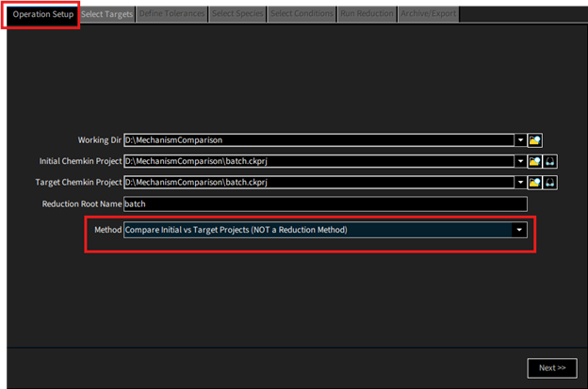Open the Method dropdown list

click(519, 230)
